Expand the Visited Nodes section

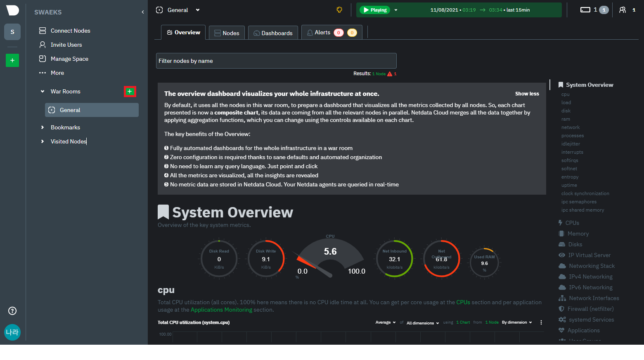pyautogui.click(x=43, y=141)
